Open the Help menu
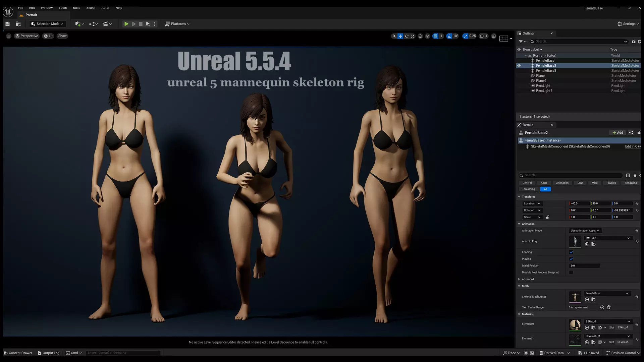This screenshot has width=644, height=362. 119,8
